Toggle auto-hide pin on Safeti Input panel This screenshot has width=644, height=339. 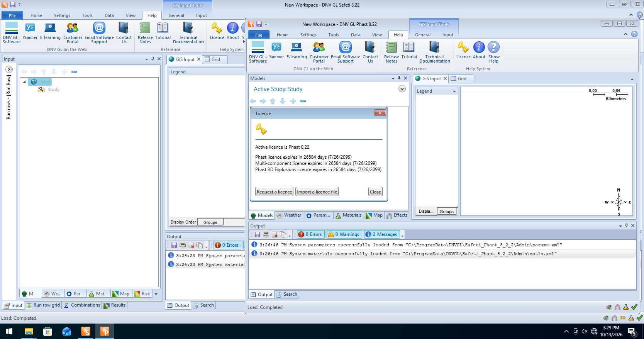point(153,59)
